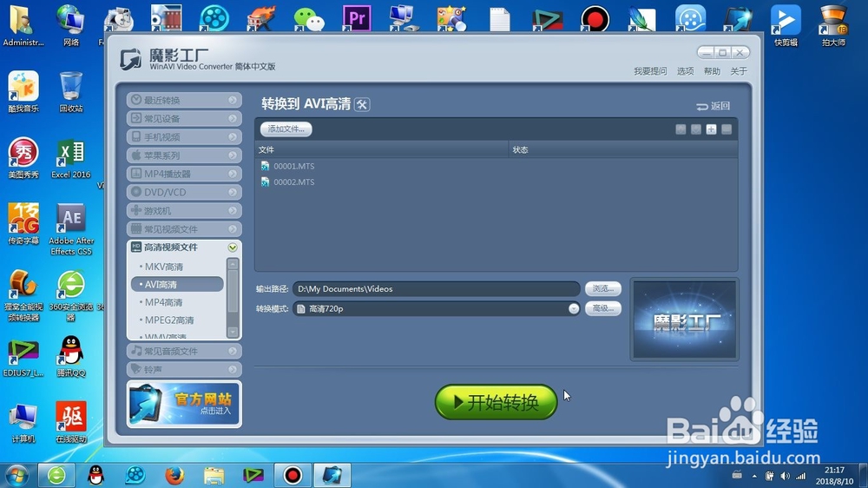Viewport: 868px width, 488px height.
Task: Open the EDIUS7 desktop shortcut
Action: 23,357
